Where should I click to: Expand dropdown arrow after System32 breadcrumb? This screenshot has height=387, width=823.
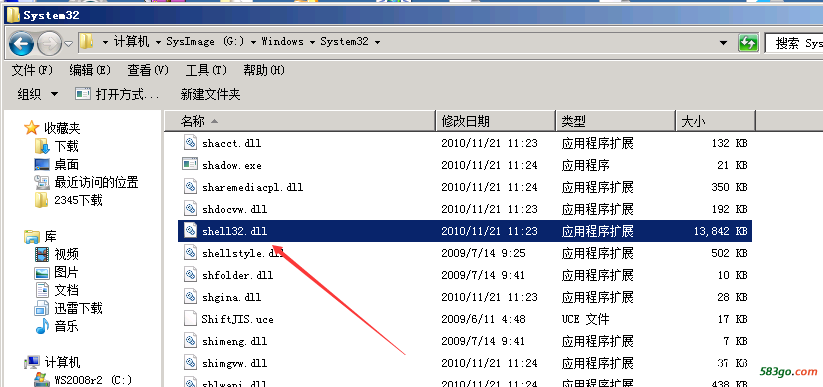click(x=377, y=42)
